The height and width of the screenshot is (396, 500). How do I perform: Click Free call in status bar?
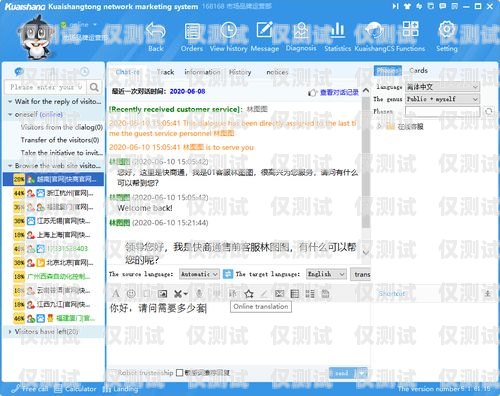tap(30, 389)
